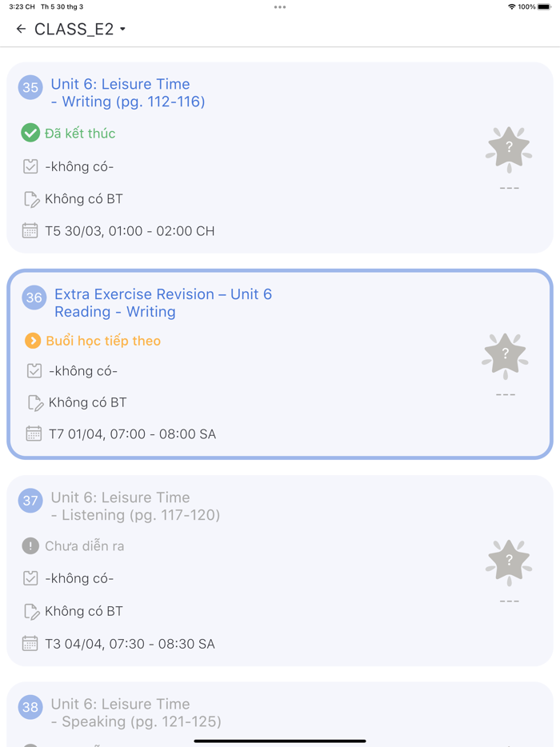
Task: Click the green completed checkmark on lesson 35
Action: [x=30, y=133]
